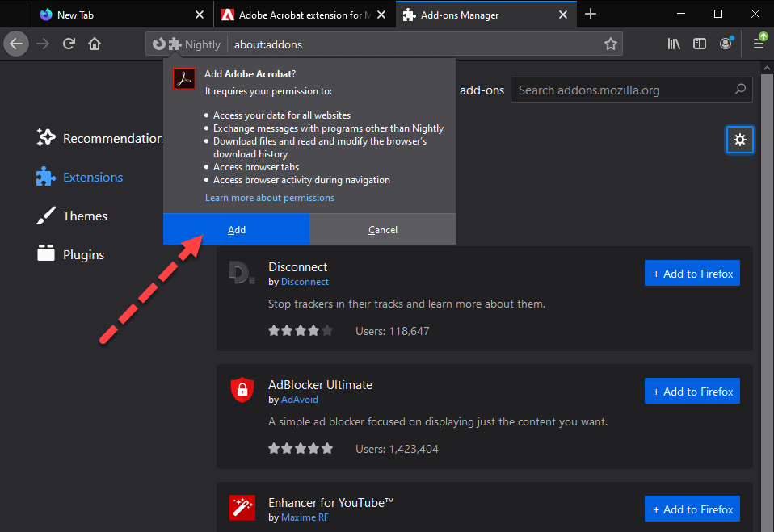Viewport: 774px width, 532px height.
Task: Click 'Stop trackers in their tracks' description
Action: click(406, 304)
